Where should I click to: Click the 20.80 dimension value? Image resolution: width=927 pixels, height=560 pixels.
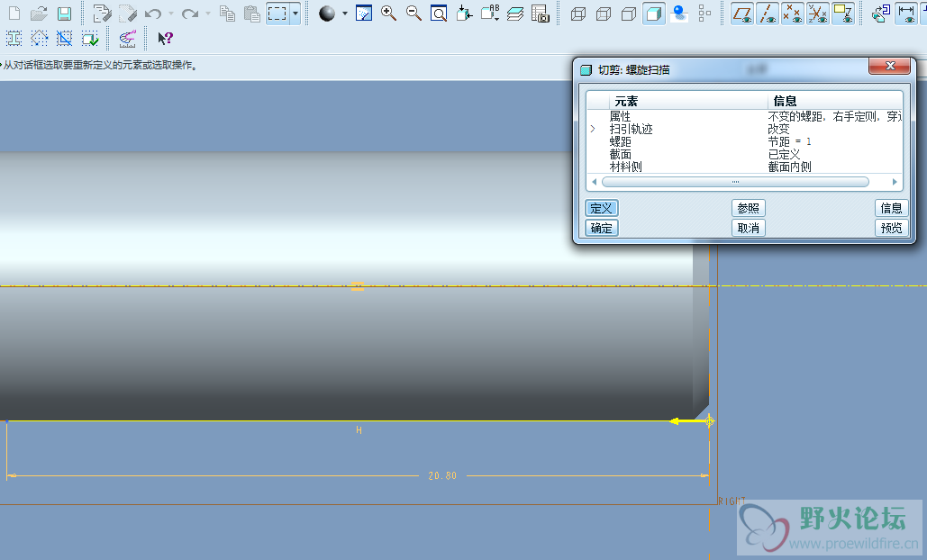[x=443, y=475]
